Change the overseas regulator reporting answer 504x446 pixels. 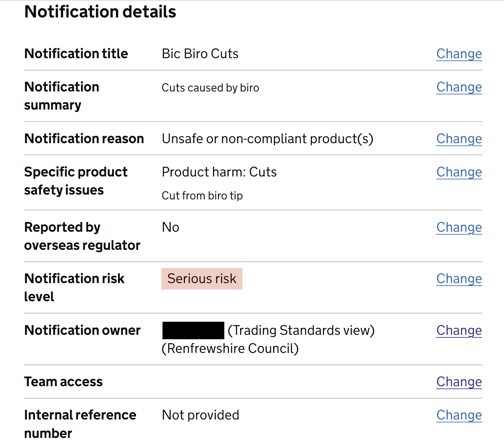pos(459,227)
